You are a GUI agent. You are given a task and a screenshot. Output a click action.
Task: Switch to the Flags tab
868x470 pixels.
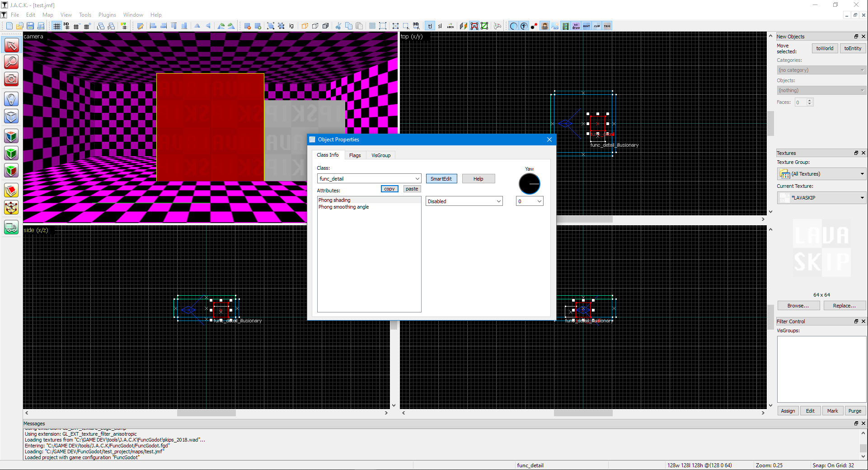tap(355, 155)
